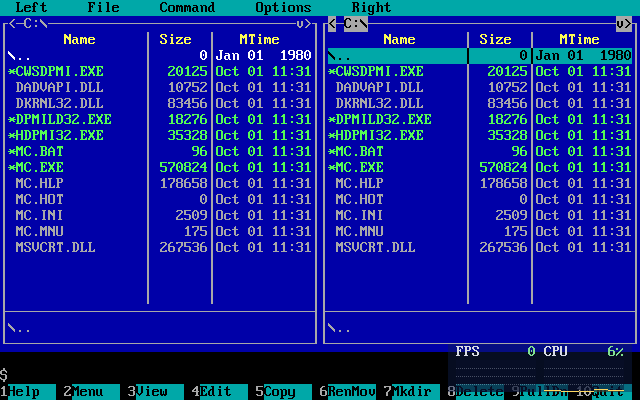Image resolution: width=640 pixels, height=400 pixels.
Task: Click the CPU 6% reading in the overlay
Action: (584, 351)
